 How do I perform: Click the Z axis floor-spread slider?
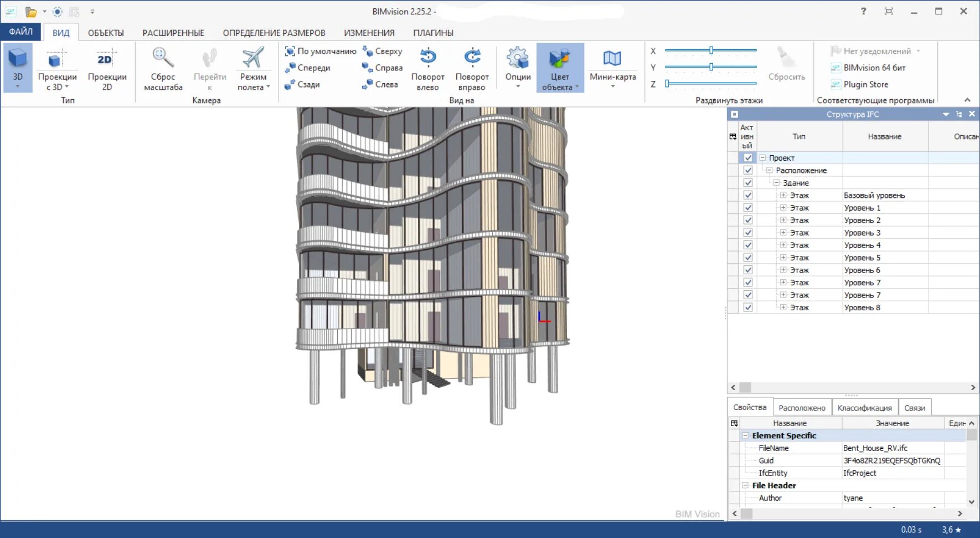(x=711, y=84)
